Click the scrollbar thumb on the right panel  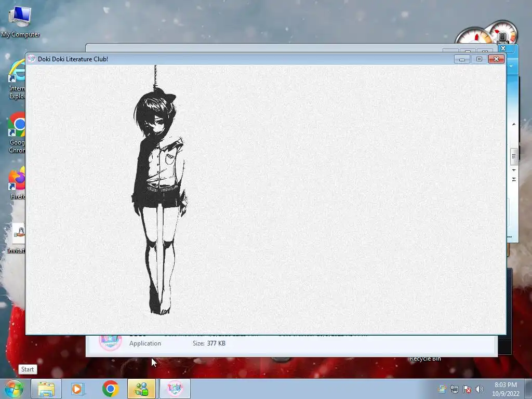[514, 156]
